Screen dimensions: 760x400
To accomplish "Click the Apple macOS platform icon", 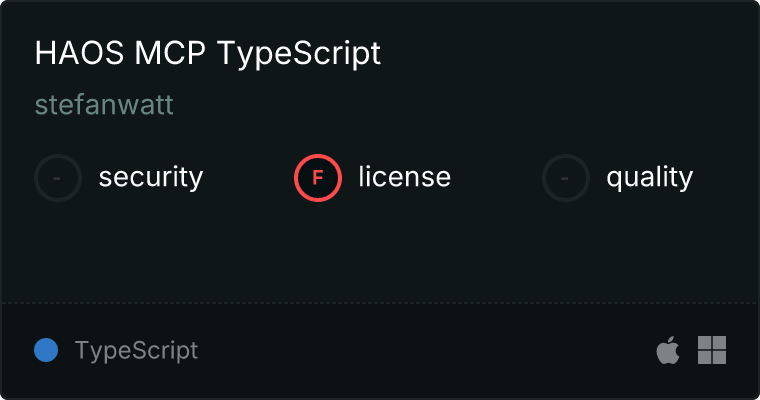I will 667,351.
